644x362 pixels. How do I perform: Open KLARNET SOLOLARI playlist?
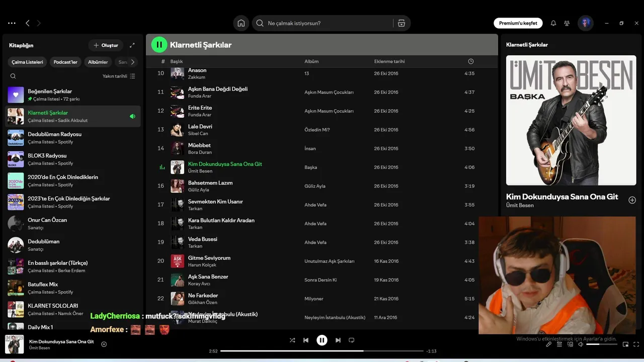[73, 309]
